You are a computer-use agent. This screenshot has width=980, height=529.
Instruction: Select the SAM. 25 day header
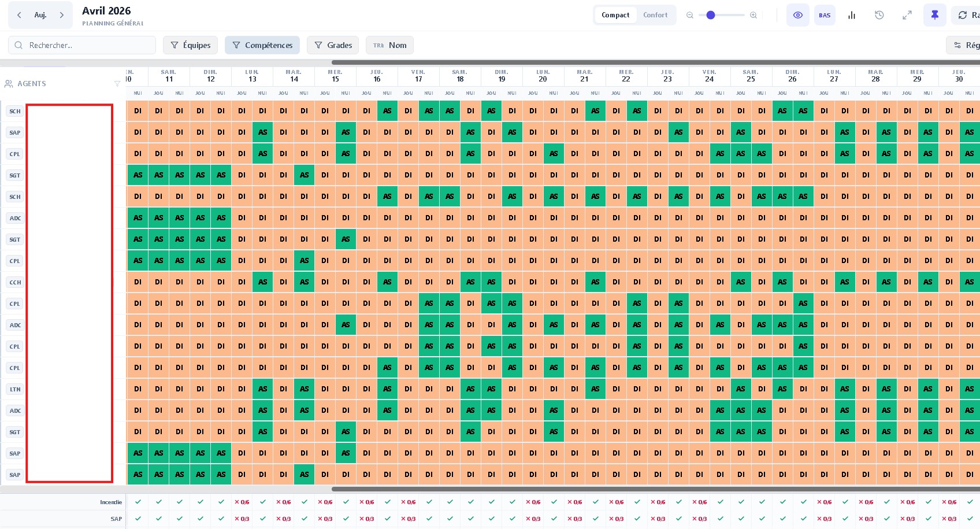click(751, 76)
